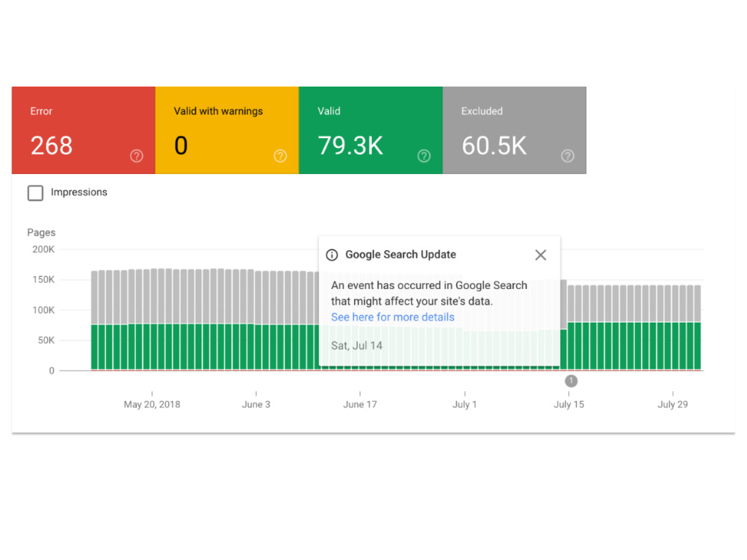Open help icon on Valid with warnings card
Screen dimensions: 747x560
click(x=280, y=156)
